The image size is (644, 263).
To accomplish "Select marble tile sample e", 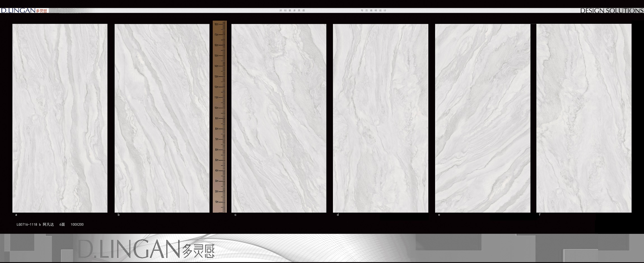I will coord(482,118).
